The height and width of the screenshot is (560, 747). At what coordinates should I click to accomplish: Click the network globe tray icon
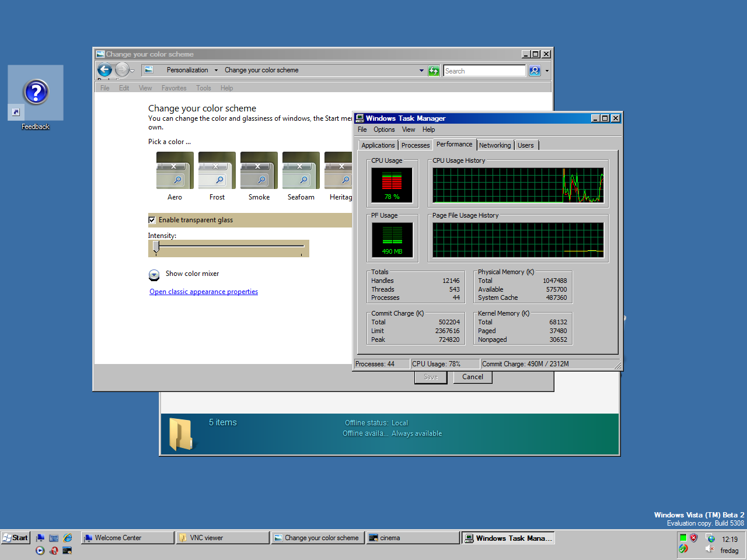[x=710, y=538]
